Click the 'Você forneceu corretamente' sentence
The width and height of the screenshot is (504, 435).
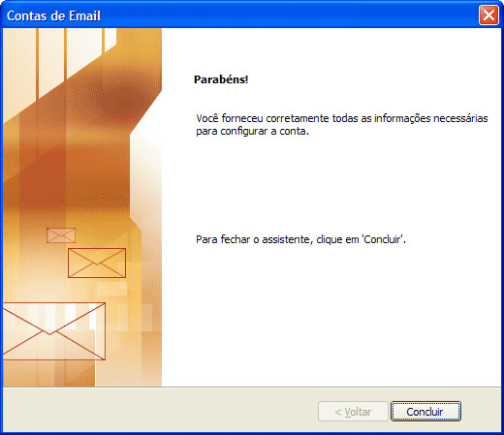(x=342, y=118)
